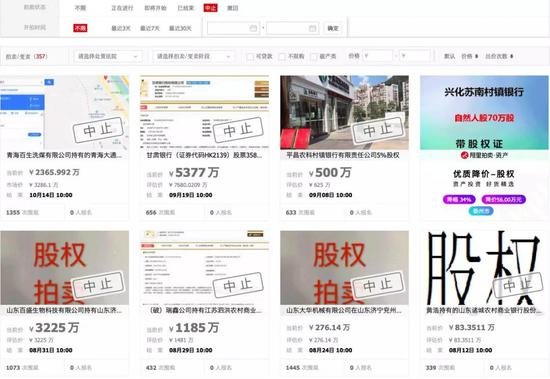The image size is (550, 379).
Task: Filter start time to 最近30天
Action: (180, 28)
